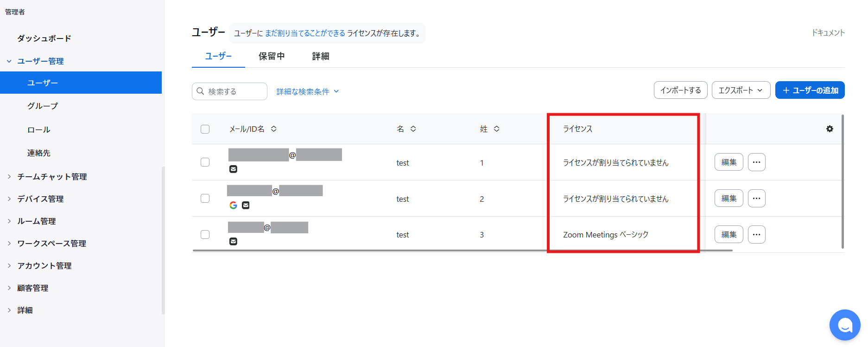
Task: Click the Zoom Meetings ベーシック license cell
Action: 605,235
